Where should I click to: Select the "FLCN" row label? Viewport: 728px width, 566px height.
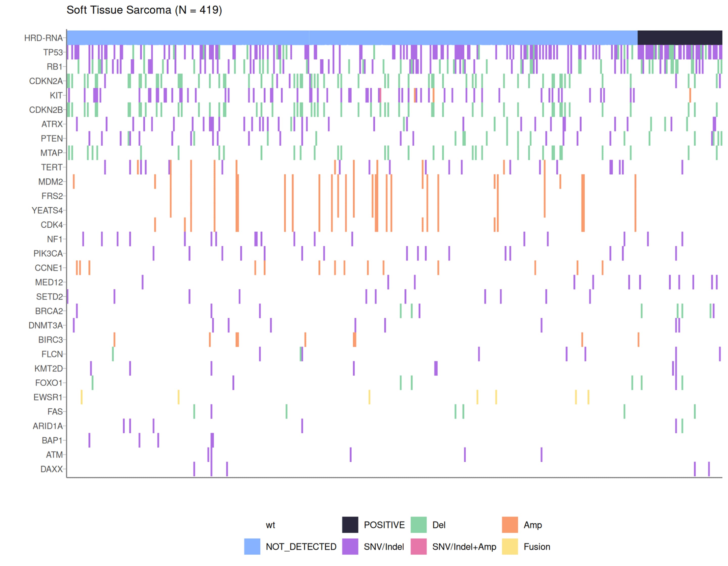[52, 354]
